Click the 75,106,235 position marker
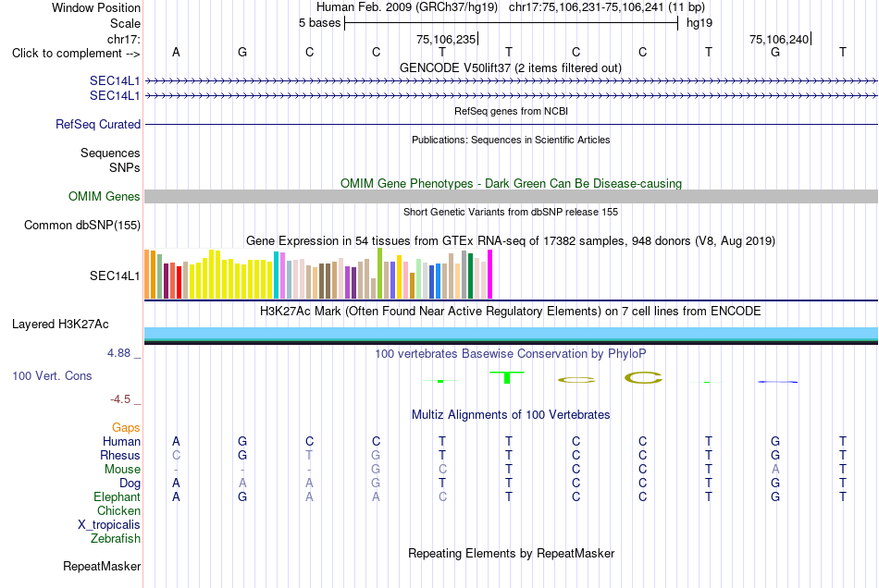Image resolution: width=879 pixels, height=588 pixels. 447,39
